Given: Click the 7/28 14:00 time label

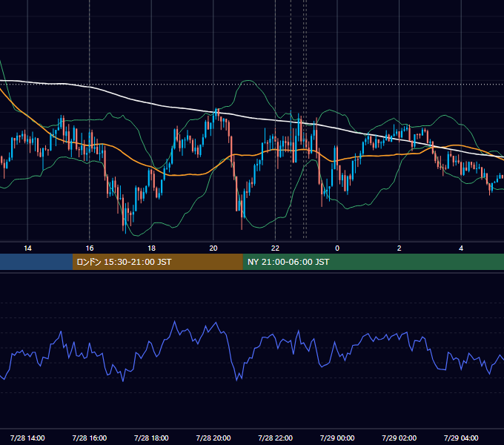Looking at the screenshot, I should click(x=27, y=438).
